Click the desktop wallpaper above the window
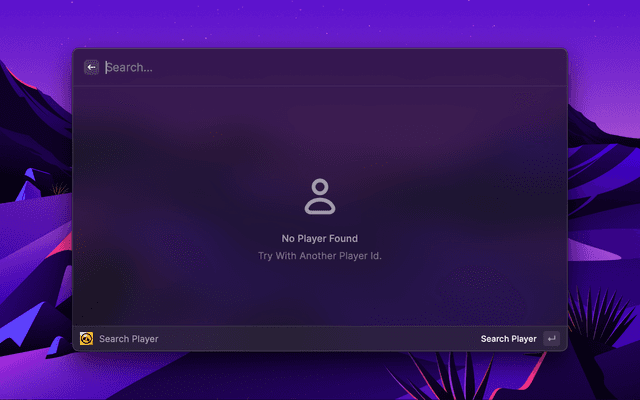This screenshot has width=640, height=400. 320,22
